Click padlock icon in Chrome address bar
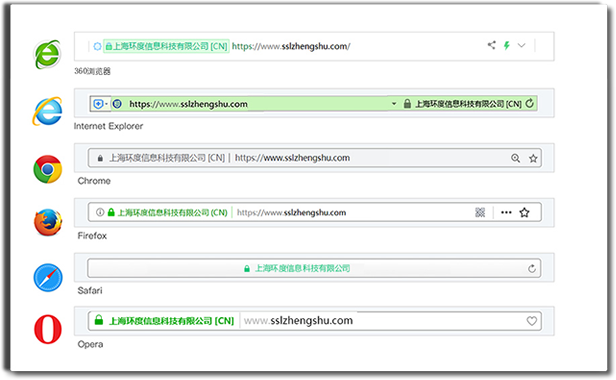 [100, 158]
